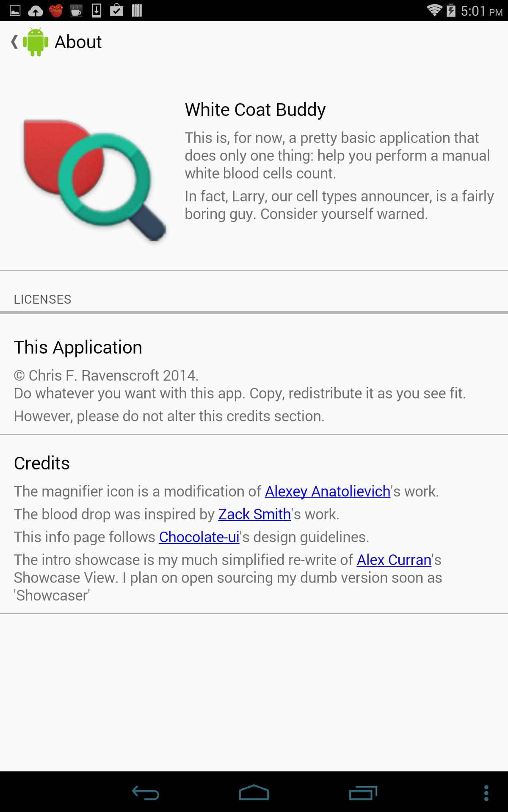Tap the green Android robot icon
Screen dimensions: 508x812
click(x=36, y=42)
